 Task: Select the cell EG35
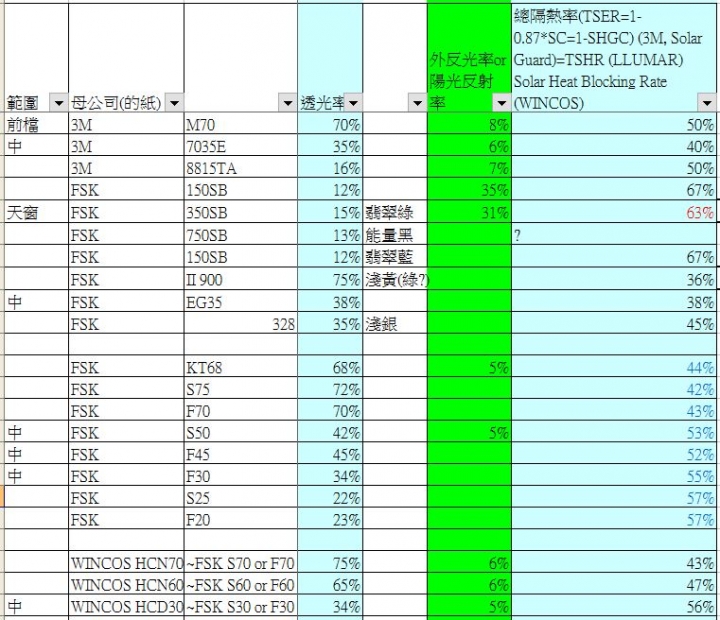(241, 301)
